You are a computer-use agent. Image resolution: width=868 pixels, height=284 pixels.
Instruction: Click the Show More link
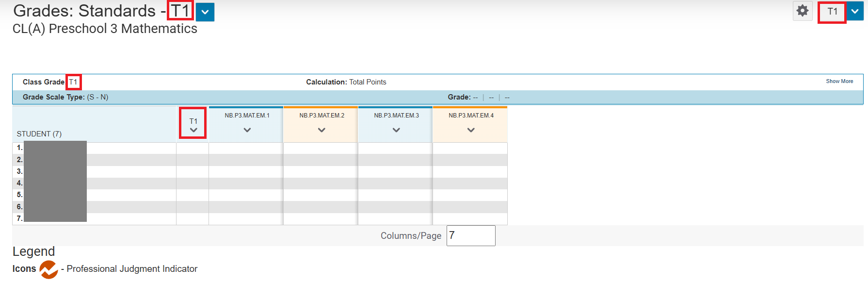(839, 81)
